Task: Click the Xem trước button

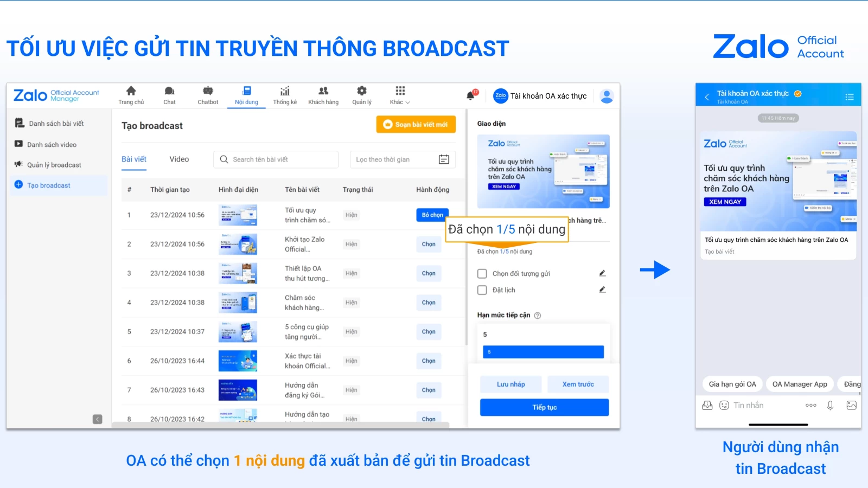Action: click(x=578, y=384)
